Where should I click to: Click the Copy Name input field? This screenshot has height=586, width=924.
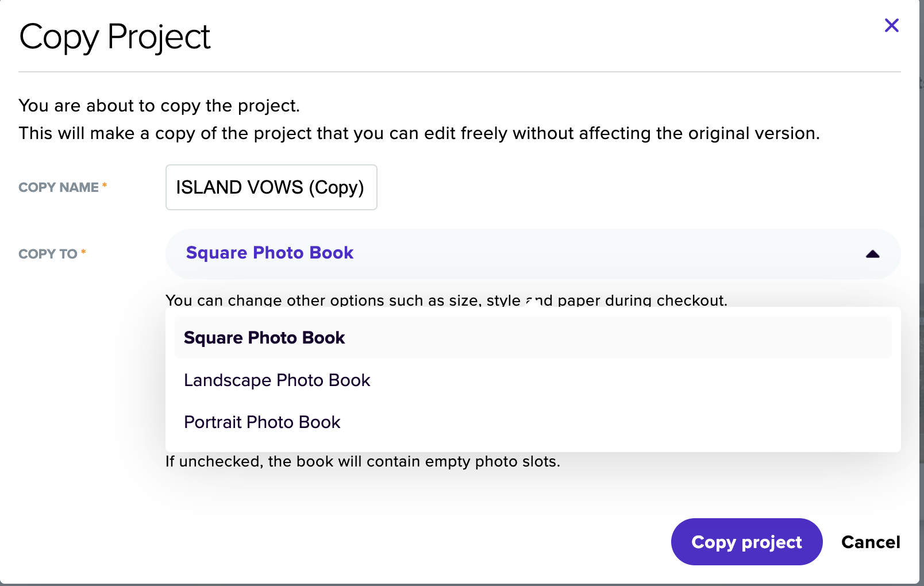coord(271,187)
